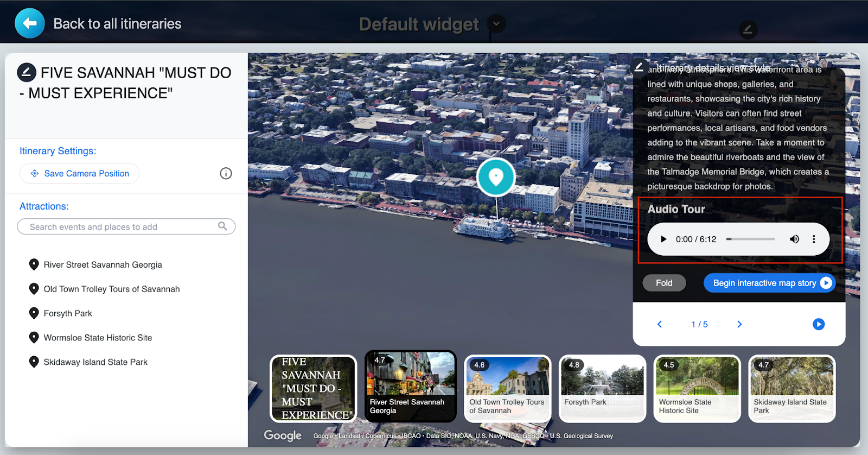868x455 pixels.
Task: Click the back arrow circle icon
Action: [x=30, y=23]
